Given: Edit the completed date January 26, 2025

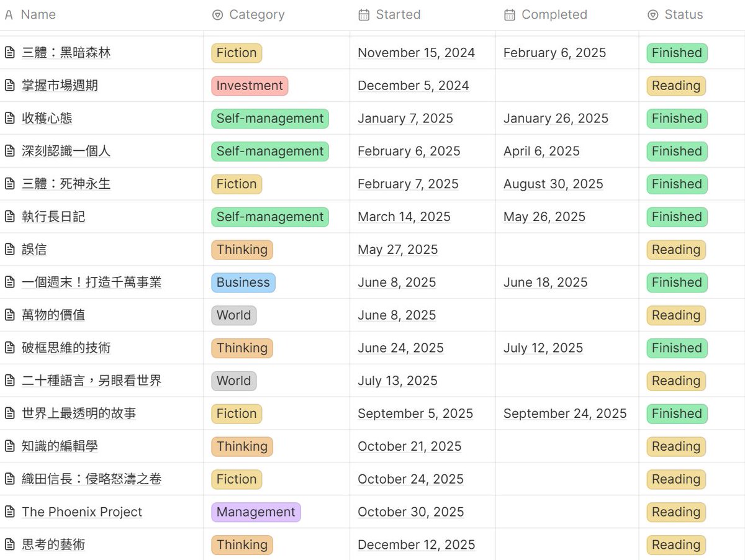Looking at the screenshot, I should 556,119.
